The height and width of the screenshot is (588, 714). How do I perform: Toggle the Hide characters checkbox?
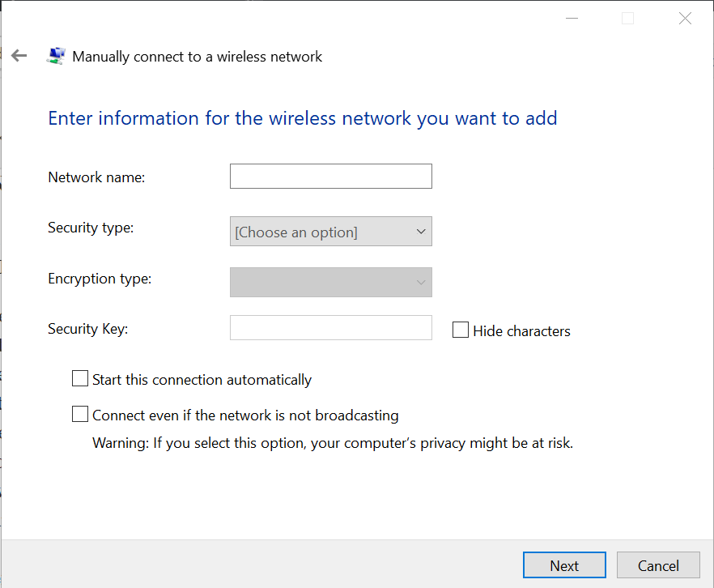pos(461,330)
